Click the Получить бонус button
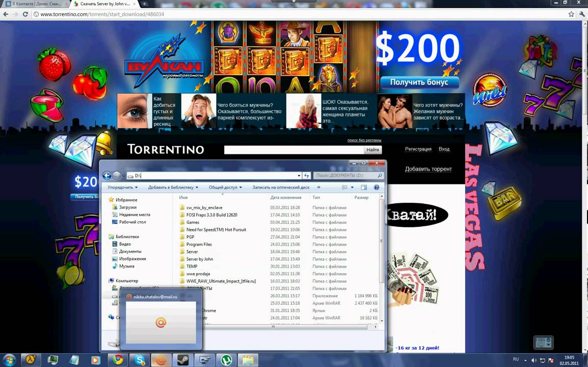Image resolution: width=588 pixels, height=367 pixels. click(x=419, y=82)
